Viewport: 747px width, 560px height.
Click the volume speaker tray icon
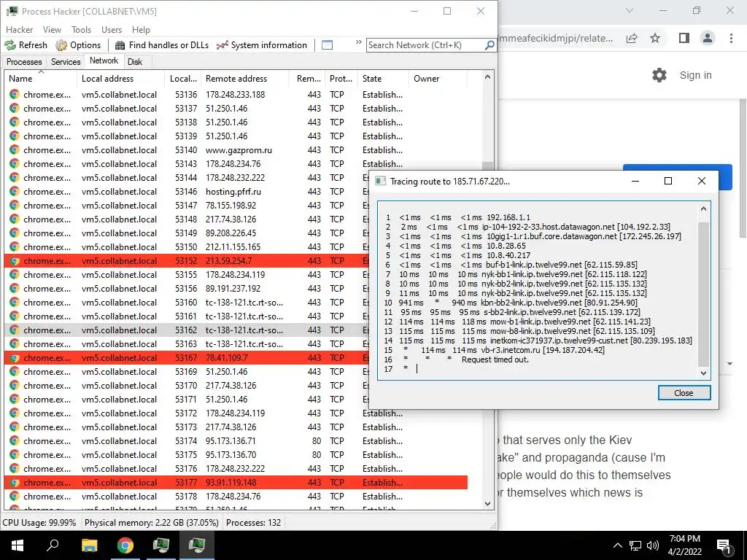tap(653, 545)
